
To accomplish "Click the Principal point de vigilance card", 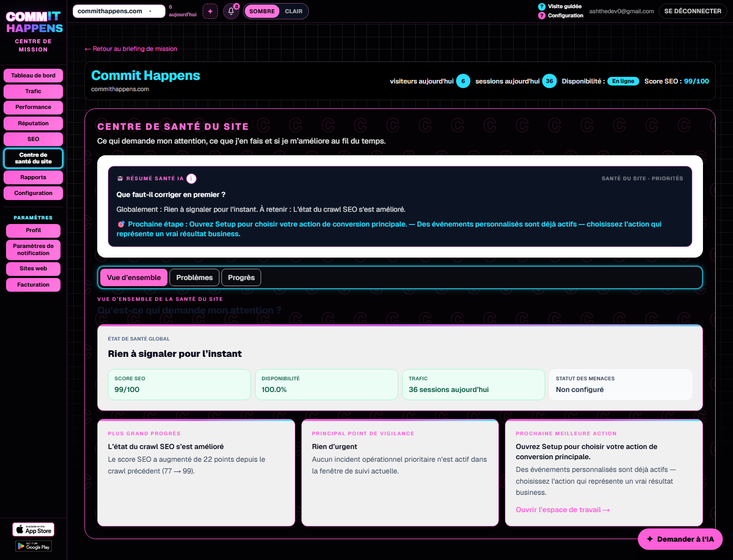I will point(400,472).
